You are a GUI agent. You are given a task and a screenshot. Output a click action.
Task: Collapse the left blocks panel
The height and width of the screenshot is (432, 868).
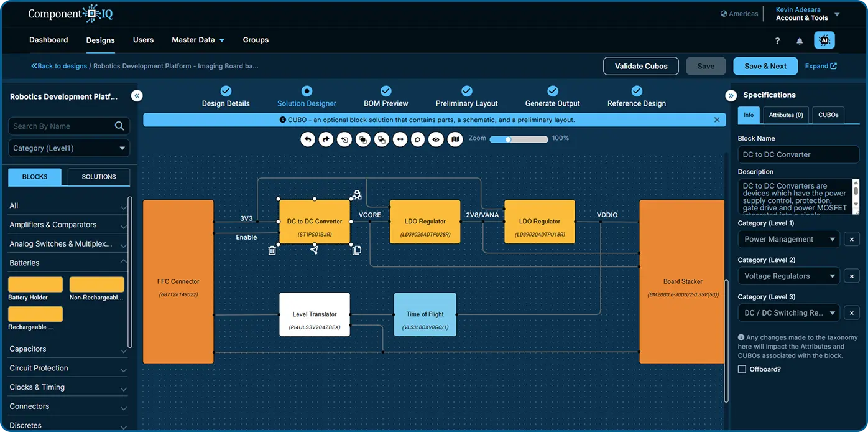click(x=137, y=95)
